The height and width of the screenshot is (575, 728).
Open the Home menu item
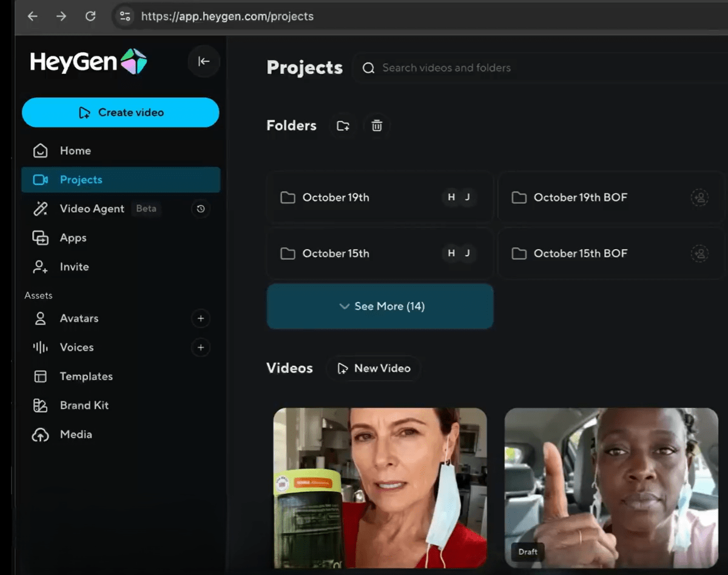pos(75,151)
